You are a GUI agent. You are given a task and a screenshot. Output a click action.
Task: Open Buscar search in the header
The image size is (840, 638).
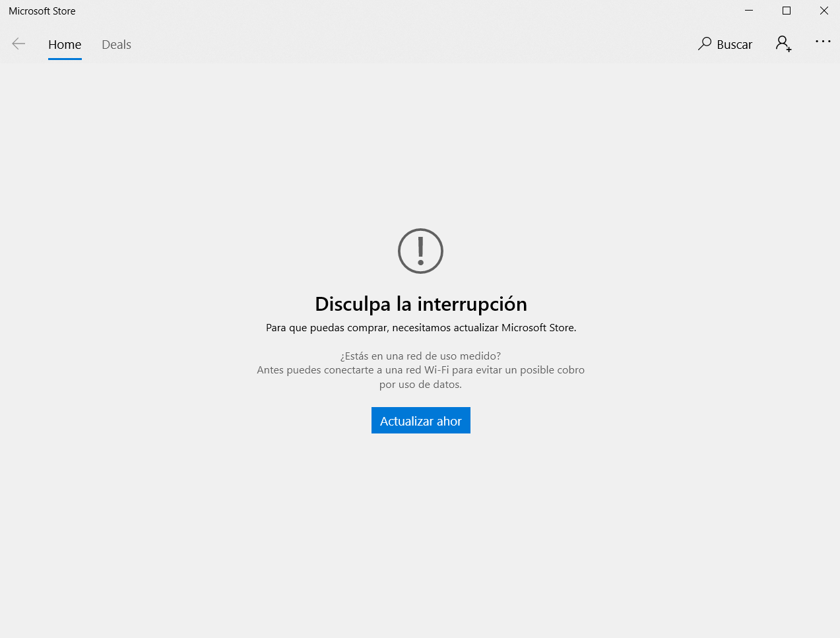point(725,44)
